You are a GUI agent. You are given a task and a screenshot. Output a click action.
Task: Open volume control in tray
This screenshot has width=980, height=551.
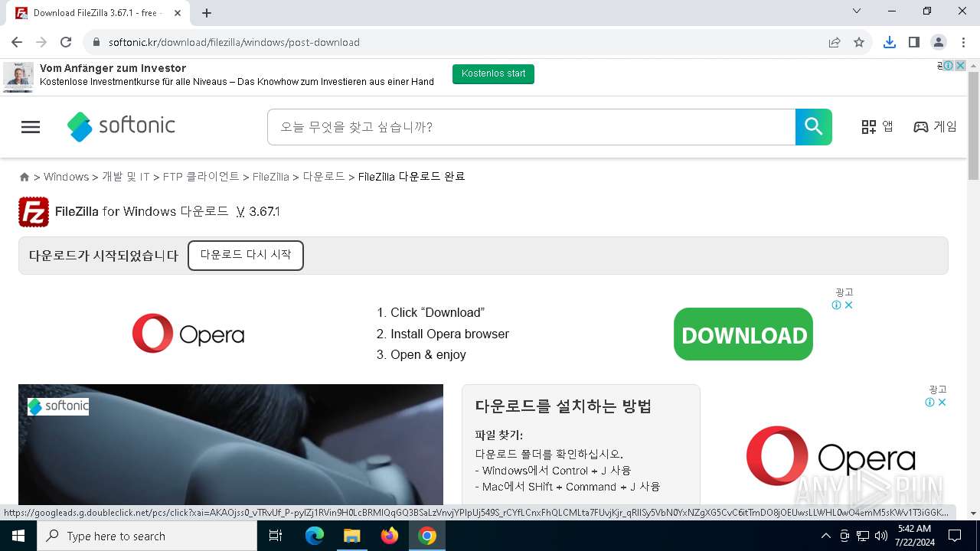(x=881, y=536)
